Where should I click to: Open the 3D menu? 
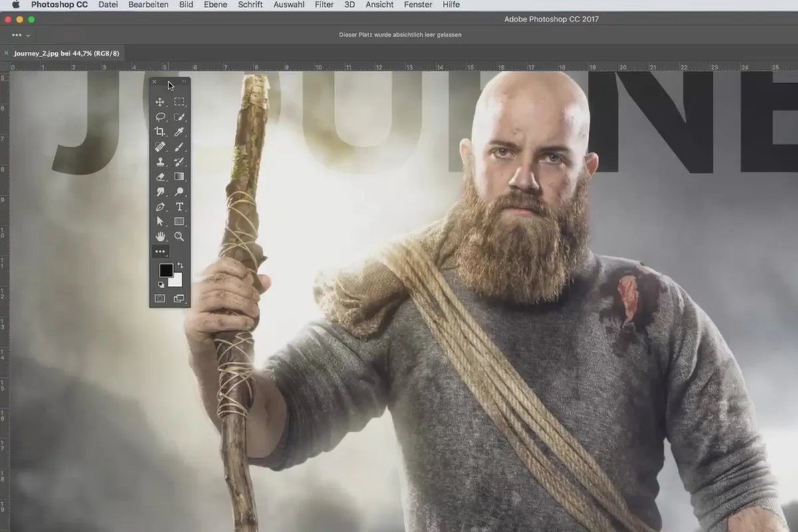(x=350, y=5)
